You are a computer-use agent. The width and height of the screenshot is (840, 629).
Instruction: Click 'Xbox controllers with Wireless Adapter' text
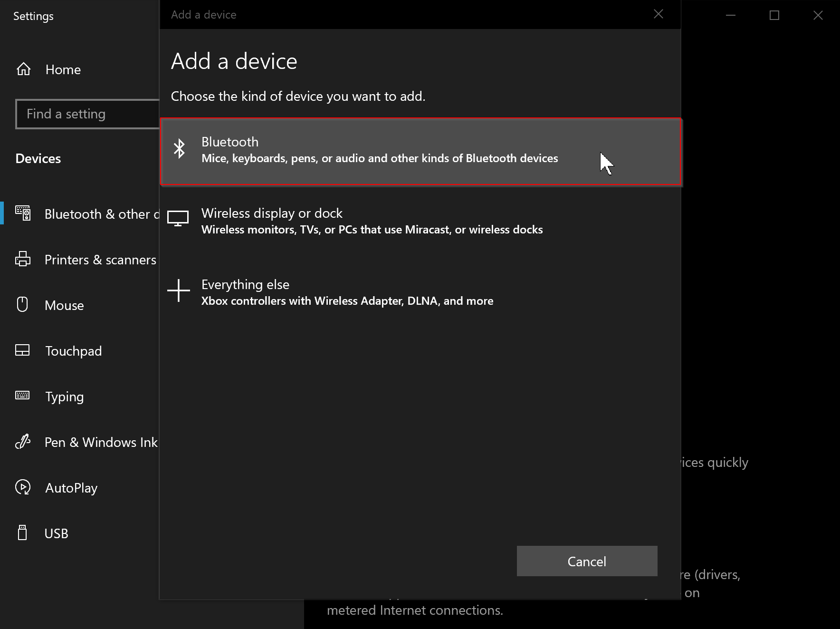[347, 301]
